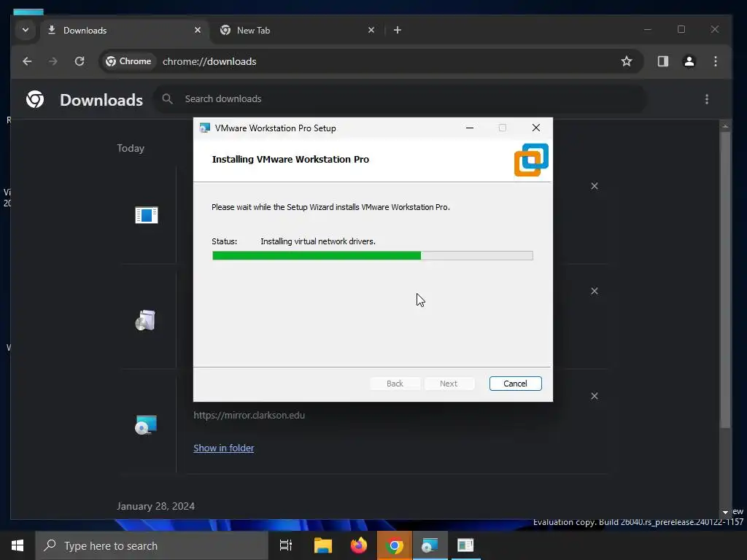Click the Search downloads field
Screen dimensions: 747x560
coord(400,99)
